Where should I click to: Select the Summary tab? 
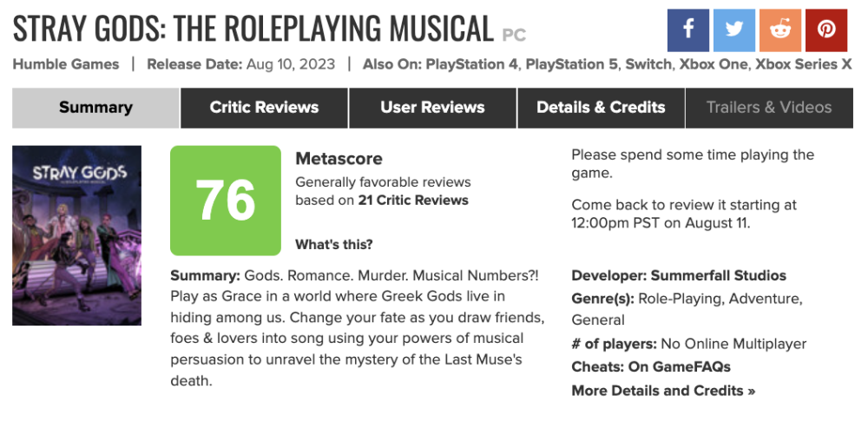(95, 108)
